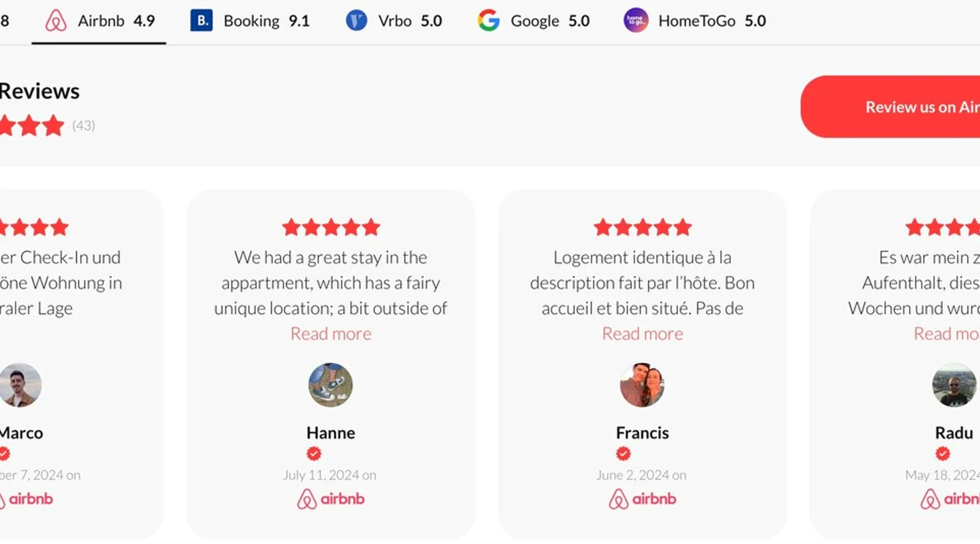Image resolution: width=980 pixels, height=544 pixels.
Task: Expand Hanne's review with Read more
Action: click(x=331, y=333)
